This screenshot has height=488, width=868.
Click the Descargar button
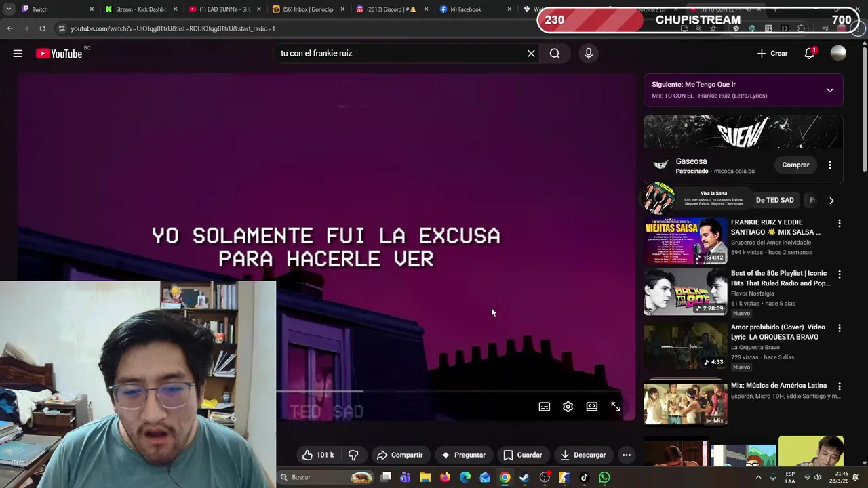click(x=583, y=455)
